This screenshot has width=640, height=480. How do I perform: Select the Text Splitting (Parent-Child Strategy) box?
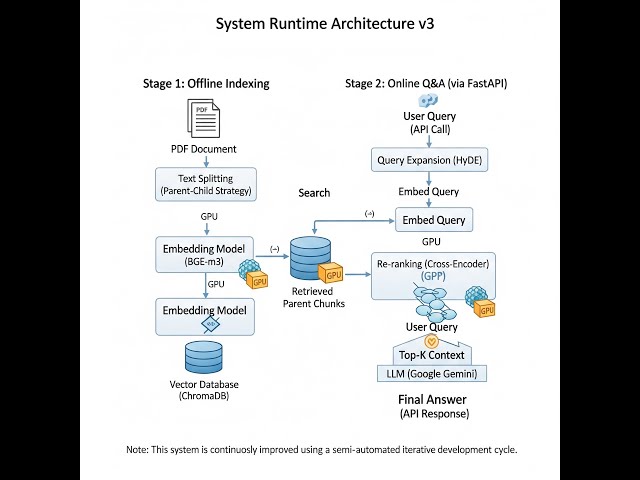tap(206, 184)
